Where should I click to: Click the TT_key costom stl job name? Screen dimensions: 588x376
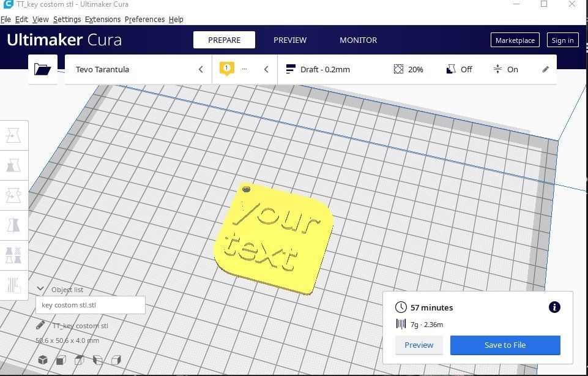point(80,326)
